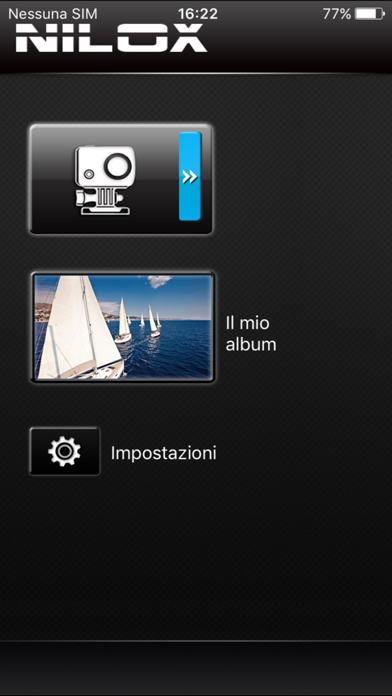Open the sailboat album thumbnail
The height and width of the screenshot is (696, 392).
pyautogui.click(x=123, y=327)
